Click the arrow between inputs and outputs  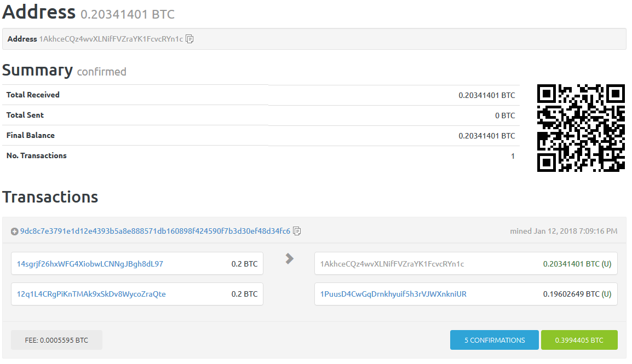[x=289, y=258]
